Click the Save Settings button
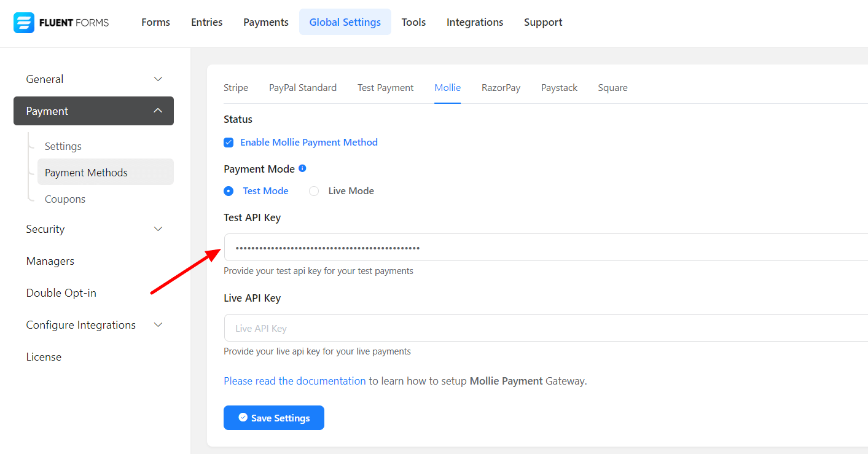This screenshot has width=868, height=454. 274,418
